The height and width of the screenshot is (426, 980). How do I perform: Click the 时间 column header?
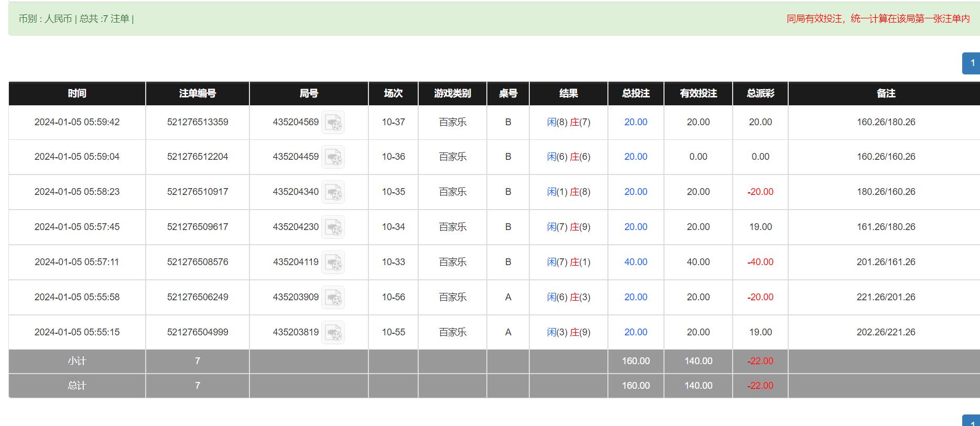click(77, 93)
